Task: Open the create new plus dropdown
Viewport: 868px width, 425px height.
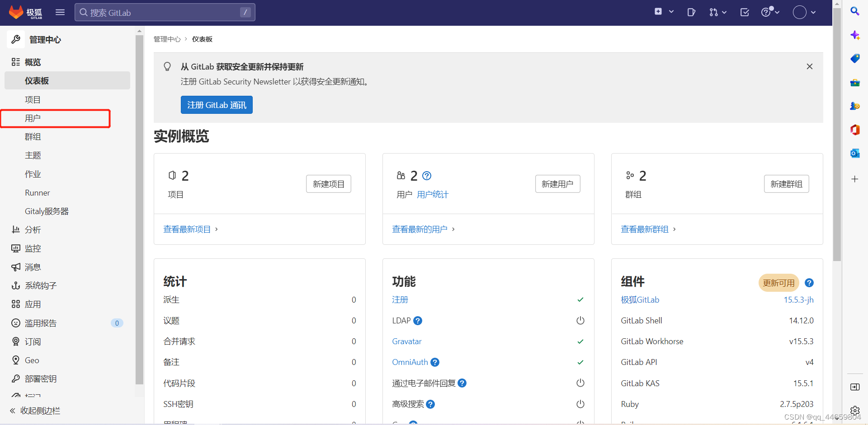Action: pos(664,12)
